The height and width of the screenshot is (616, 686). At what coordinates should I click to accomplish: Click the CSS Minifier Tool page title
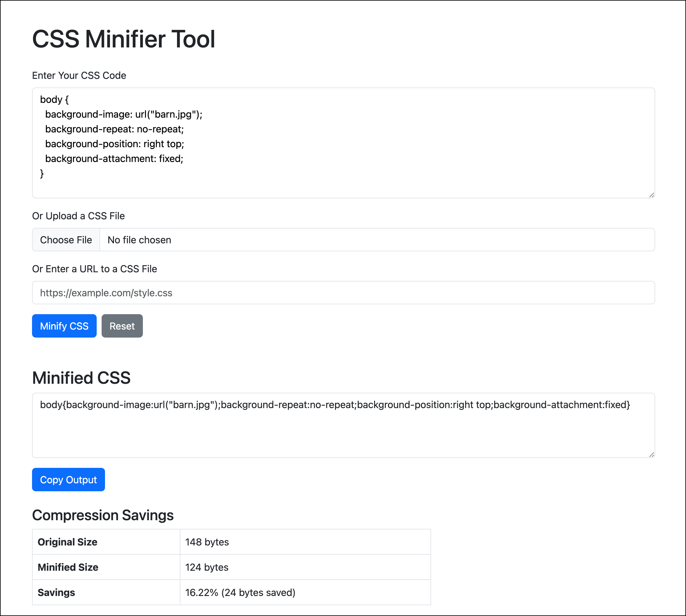coord(124,39)
